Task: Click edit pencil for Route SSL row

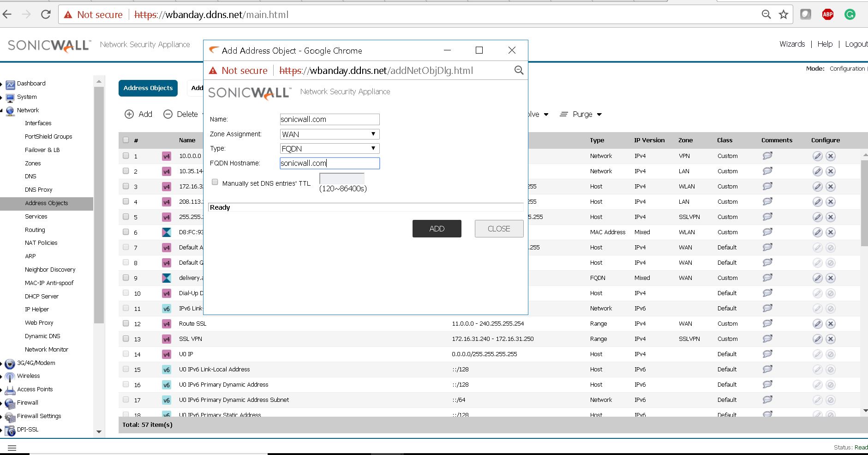Action: (x=817, y=324)
